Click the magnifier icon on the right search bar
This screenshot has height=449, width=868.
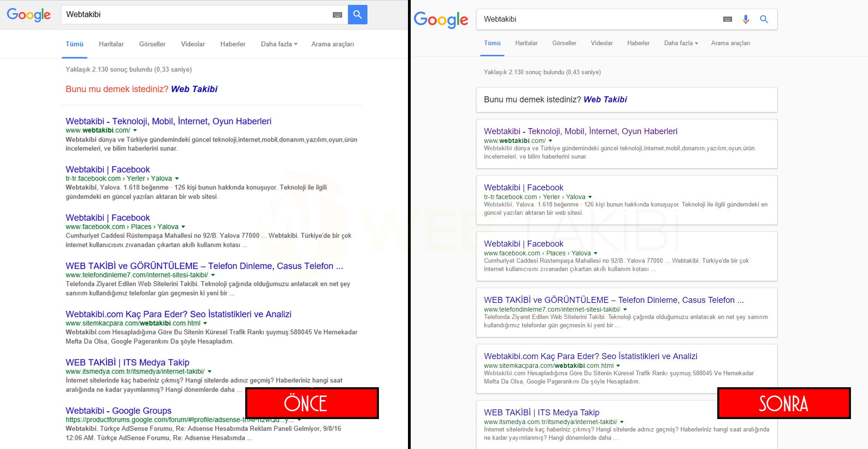[x=764, y=19]
